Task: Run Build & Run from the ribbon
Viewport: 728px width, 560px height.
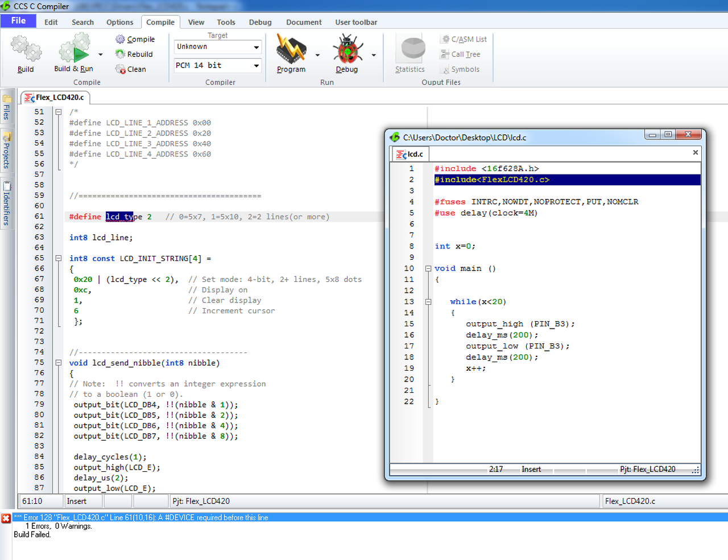Action: (x=74, y=49)
